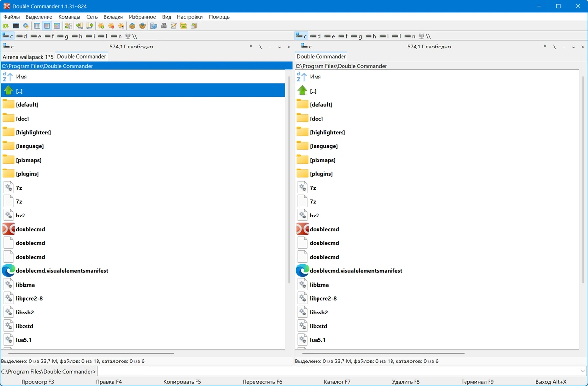588x386 pixels.
Task: Click '\' root button in left panel
Action: pyautogui.click(x=261, y=47)
